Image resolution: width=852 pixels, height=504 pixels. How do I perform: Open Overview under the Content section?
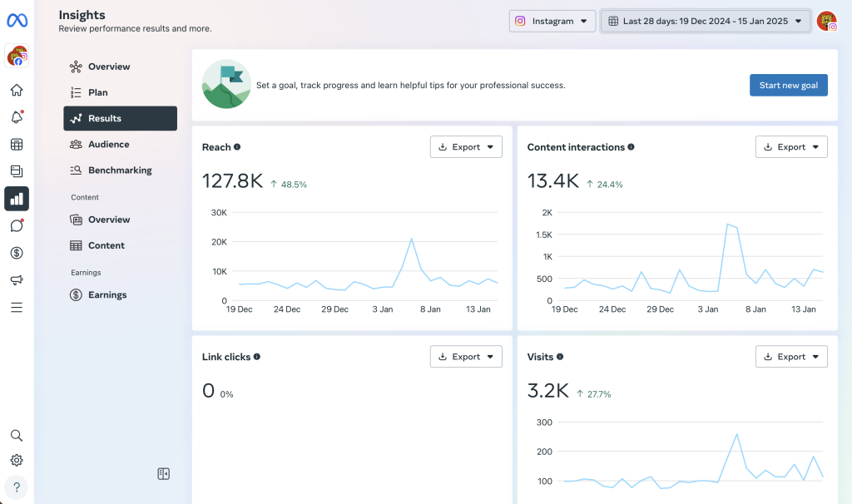pos(120,220)
